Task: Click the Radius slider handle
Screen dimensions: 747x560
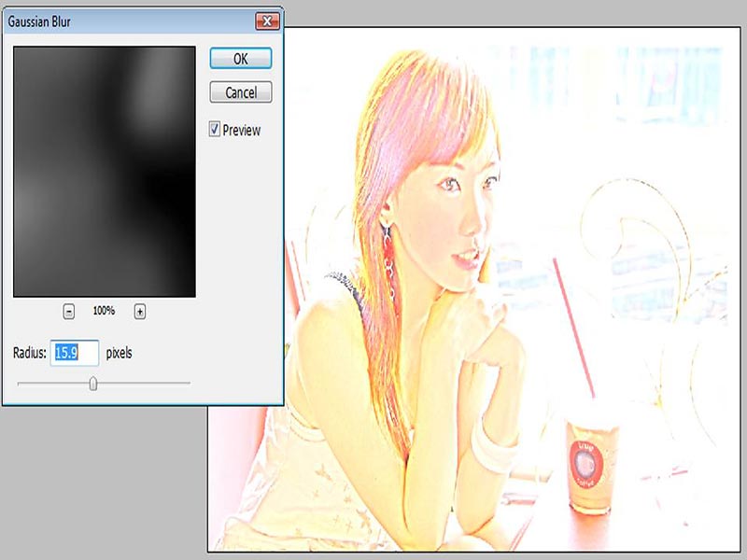Action: [93, 383]
